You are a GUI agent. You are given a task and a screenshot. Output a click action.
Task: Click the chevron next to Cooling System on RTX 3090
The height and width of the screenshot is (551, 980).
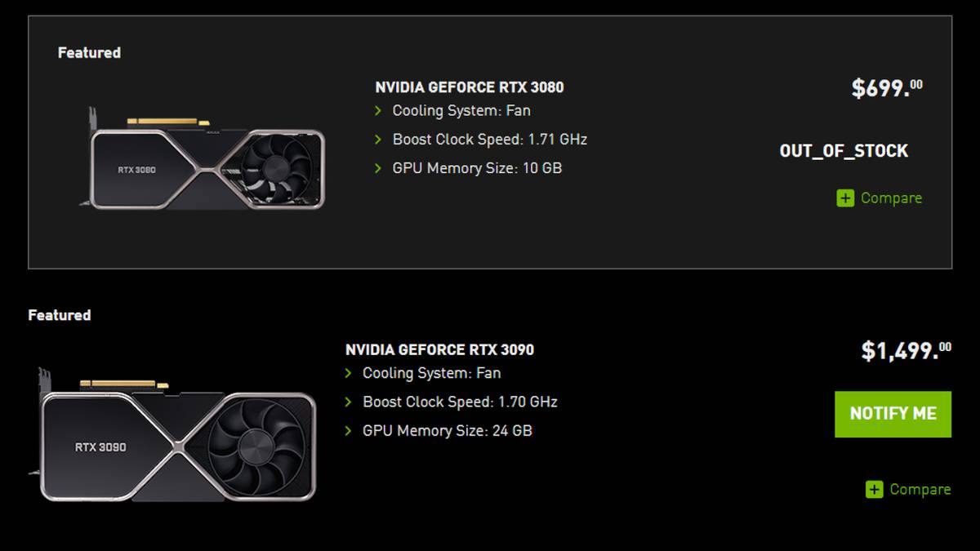click(350, 373)
